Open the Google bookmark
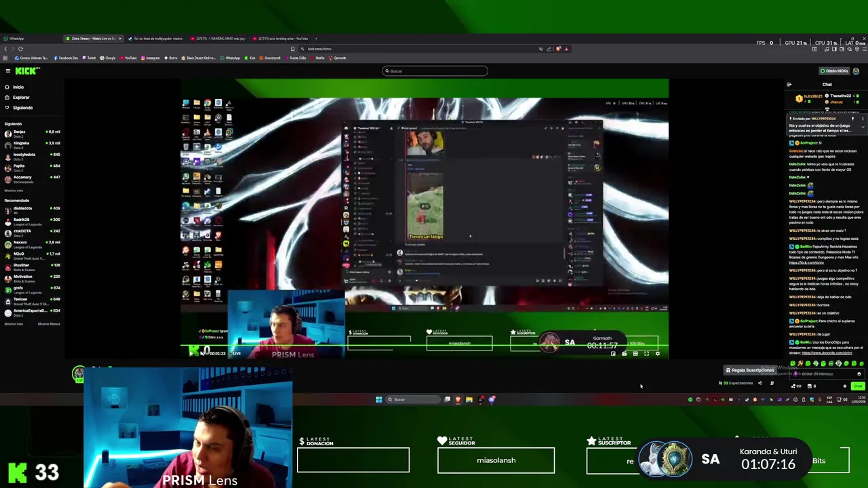Image resolution: width=868 pixels, height=488 pixels. click(x=108, y=58)
